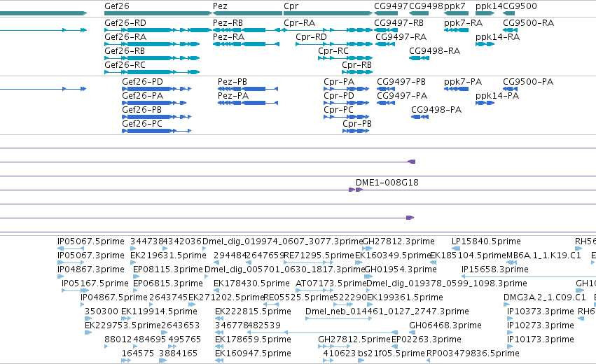Viewport: 596px width, 364px height.
Task: Select the IP04867.3prime EST label
Action: (91, 269)
